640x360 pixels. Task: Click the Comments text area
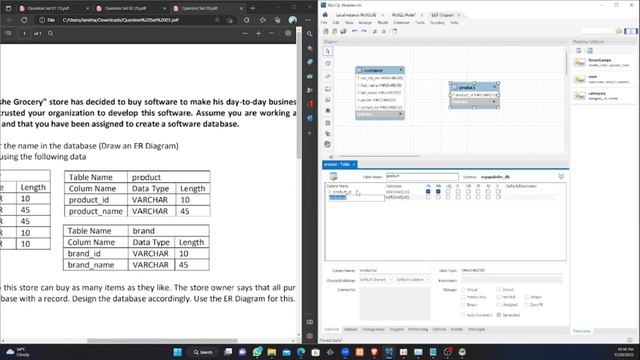tap(395, 303)
